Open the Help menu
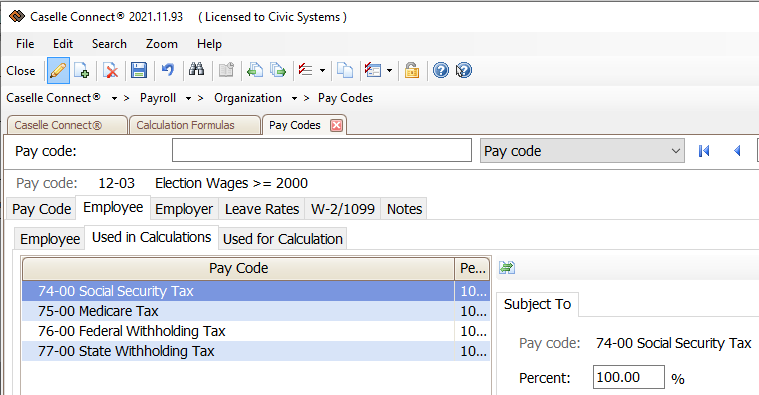The width and height of the screenshot is (759, 395). pos(209,44)
